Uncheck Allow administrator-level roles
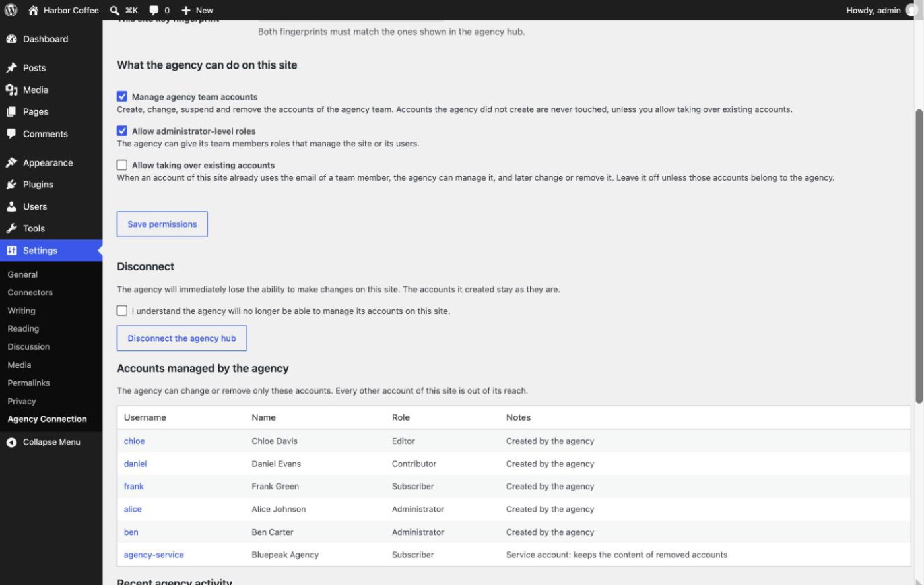The height and width of the screenshot is (585, 924). [122, 131]
